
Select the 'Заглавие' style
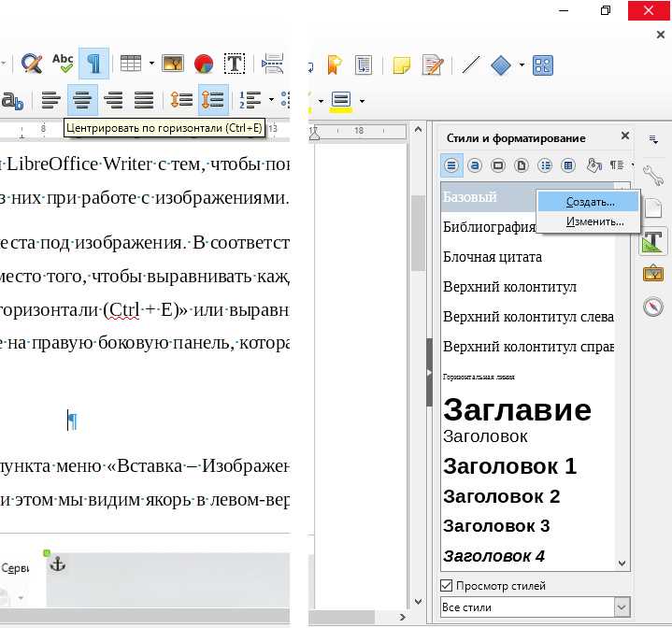pos(527,409)
